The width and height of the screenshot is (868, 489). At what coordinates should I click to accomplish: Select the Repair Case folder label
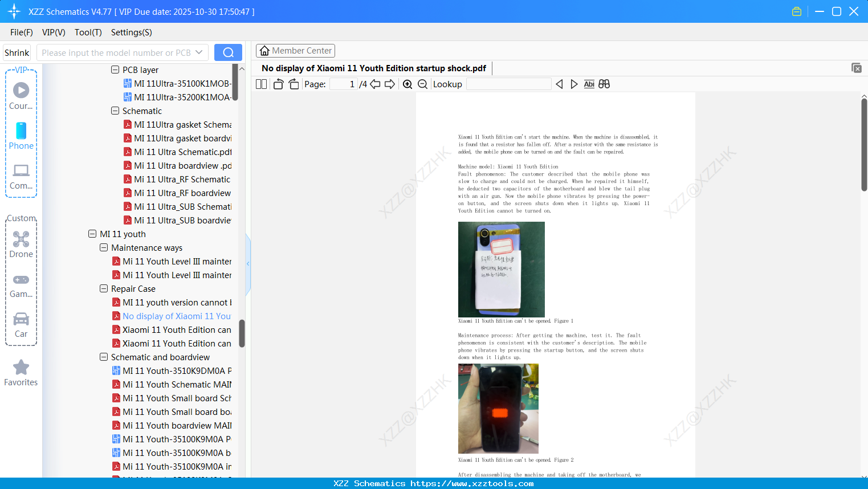(133, 288)
